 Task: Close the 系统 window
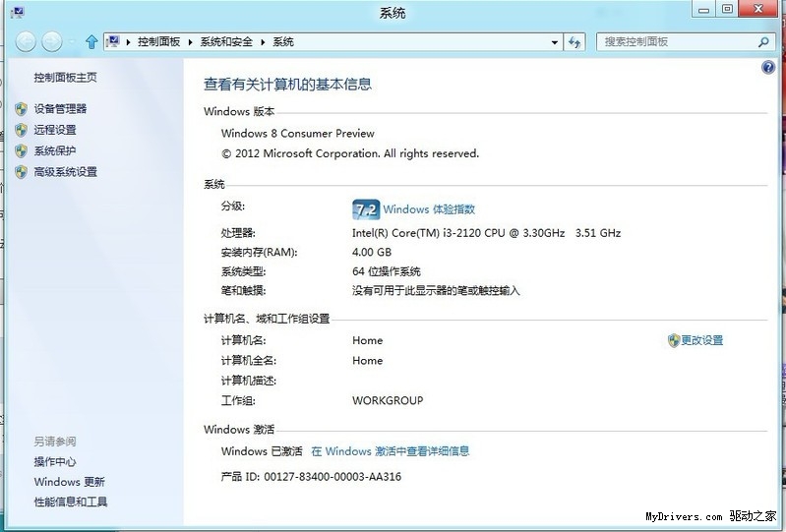pos(757,9)
